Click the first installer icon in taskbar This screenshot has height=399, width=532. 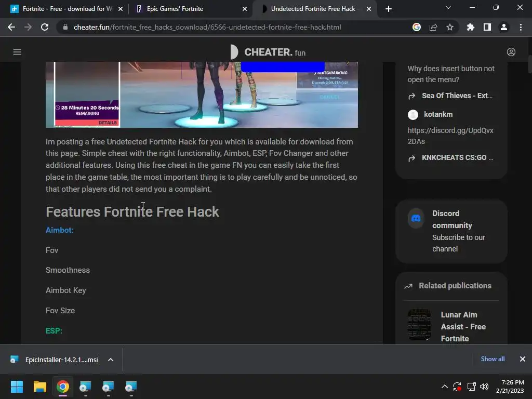(85, 387)
